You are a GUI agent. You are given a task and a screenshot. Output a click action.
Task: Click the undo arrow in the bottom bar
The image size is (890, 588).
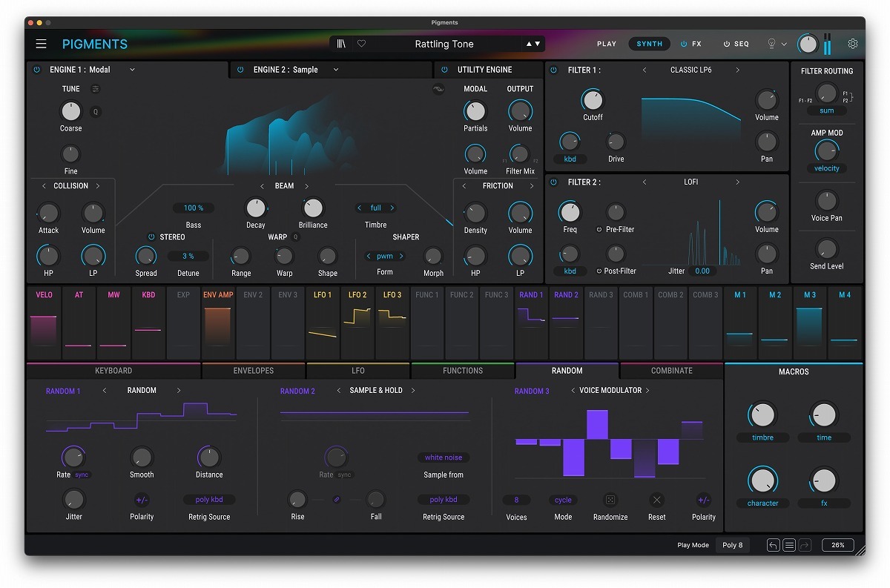point(773,545)
